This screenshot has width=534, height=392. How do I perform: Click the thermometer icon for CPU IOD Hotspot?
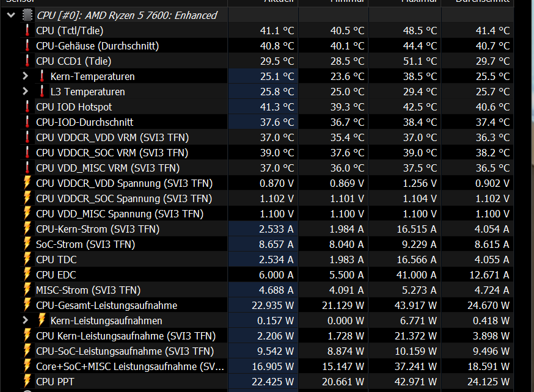[x=27, y=107]
